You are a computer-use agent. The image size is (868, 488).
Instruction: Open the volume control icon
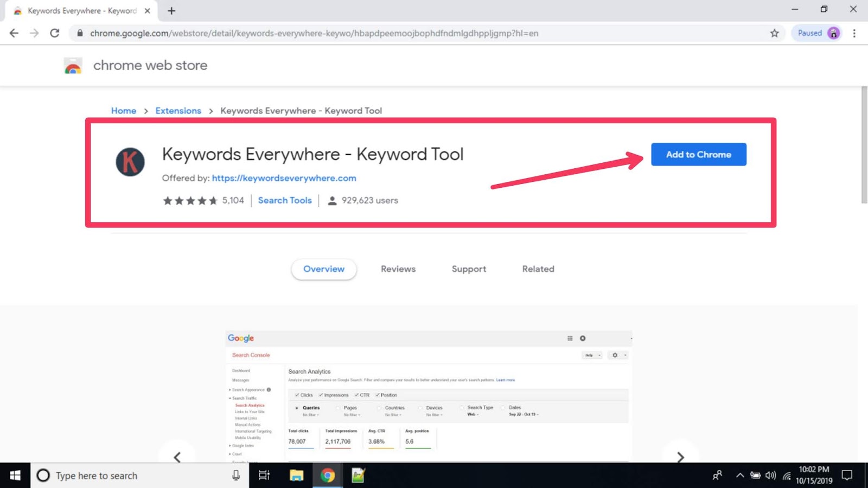click(x=770, y=476)
